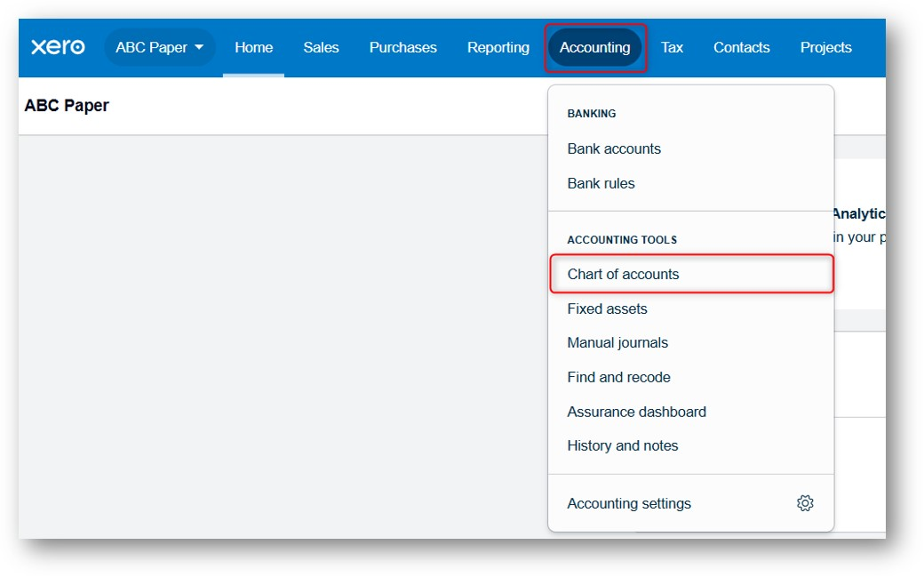Open the Tax menu
Screen dimensions: 924x577
click(672, 47)
